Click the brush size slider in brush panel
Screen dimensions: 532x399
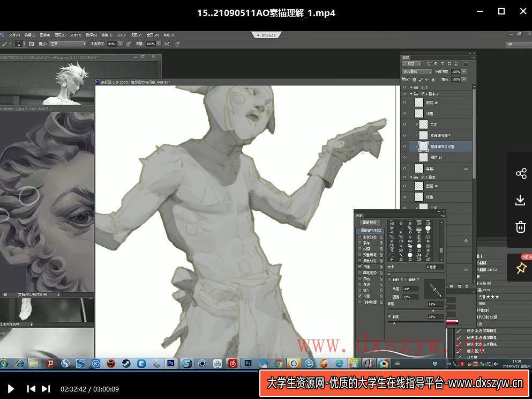[416, 273]
